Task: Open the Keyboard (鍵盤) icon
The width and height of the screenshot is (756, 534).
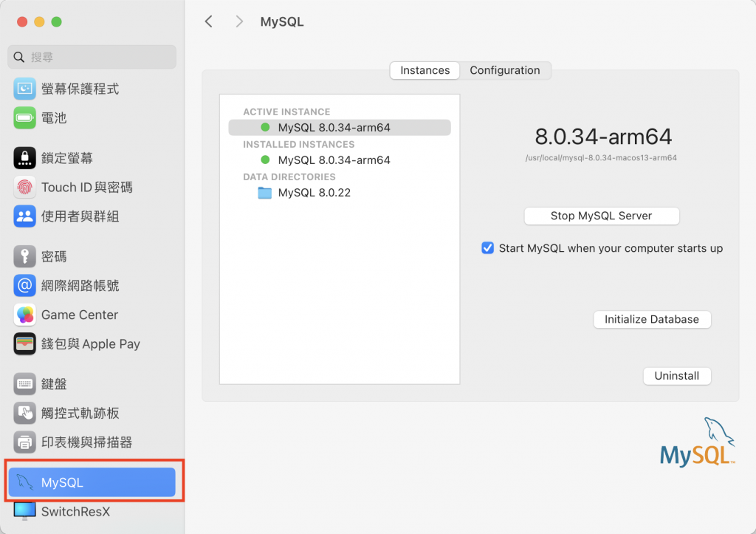Action: (x=24, y=384)
